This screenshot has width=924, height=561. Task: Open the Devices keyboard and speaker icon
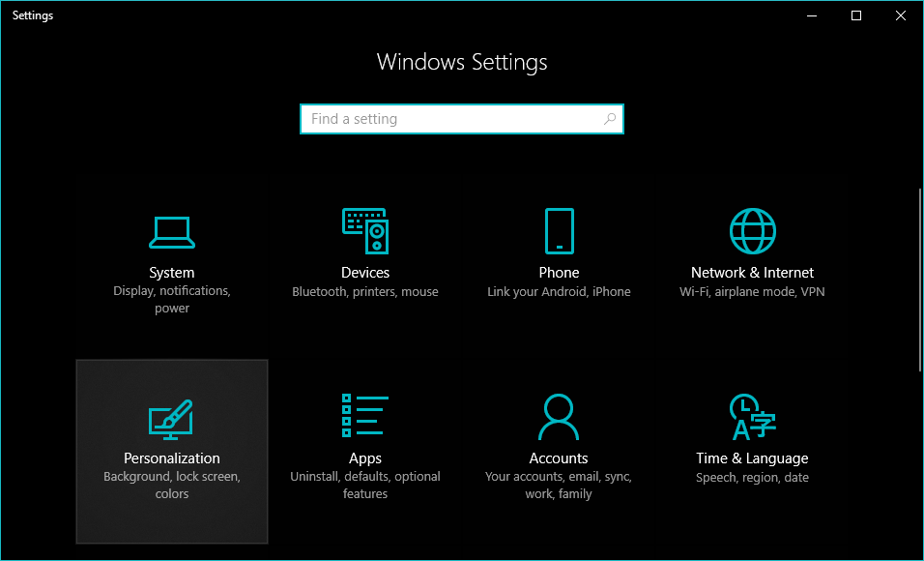pos(365,230)
